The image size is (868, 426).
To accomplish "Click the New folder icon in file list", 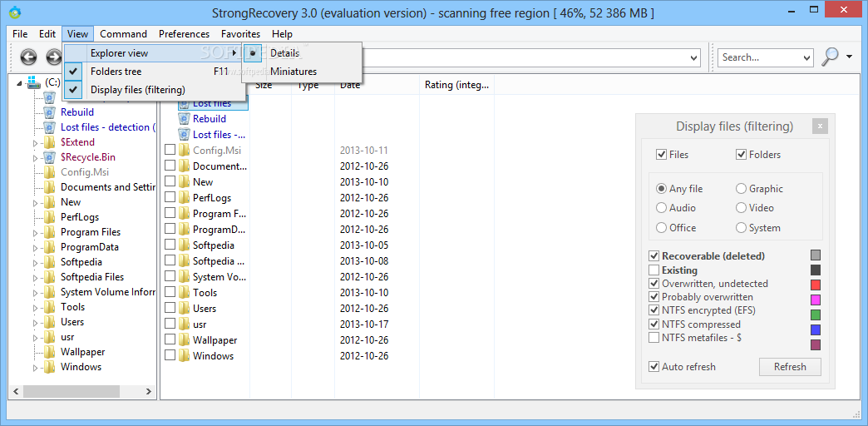I will pyautogui.click(x=185, y=181).
